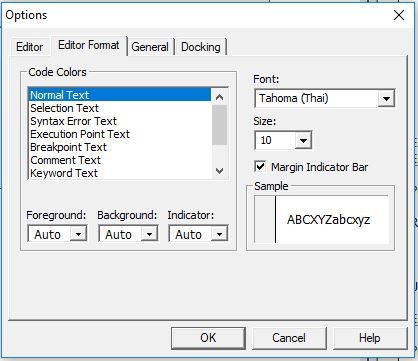Uncheck the Margin Indicator Bar checkbox
Screen dimensions: 418x361
tap(260, 166)
